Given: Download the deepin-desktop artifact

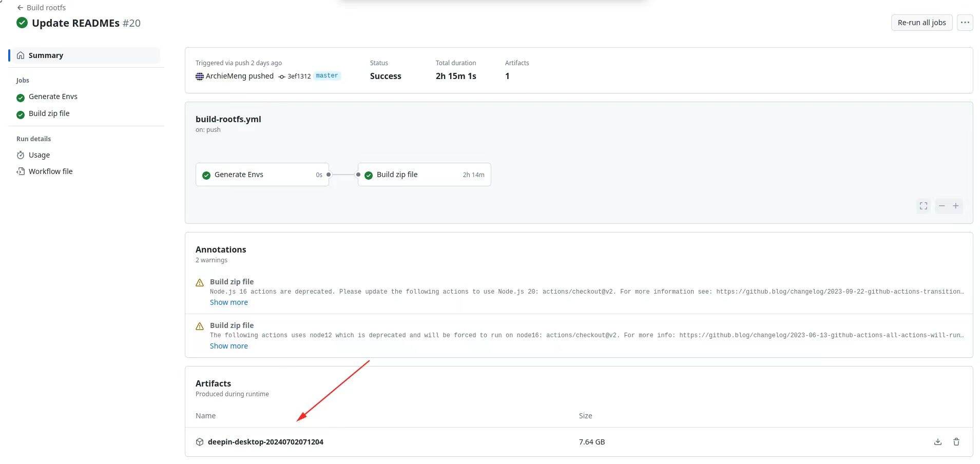Looking at the screenshot, I should 937,442.
